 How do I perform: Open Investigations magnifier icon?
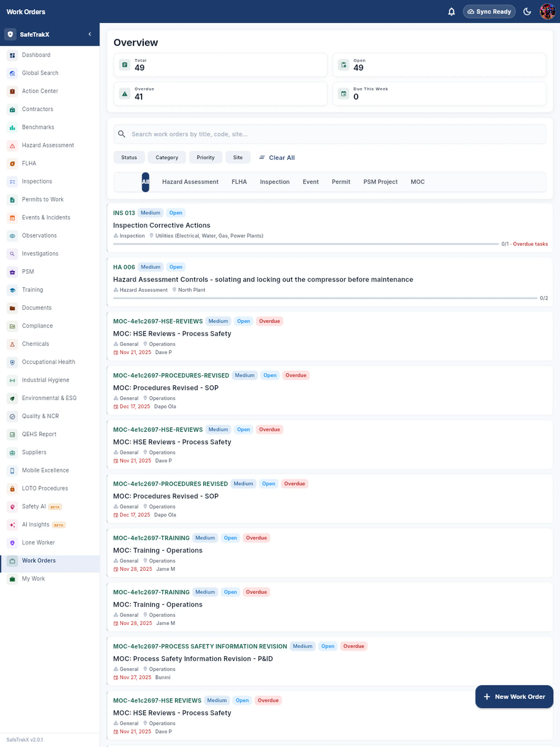coord(12,254)
